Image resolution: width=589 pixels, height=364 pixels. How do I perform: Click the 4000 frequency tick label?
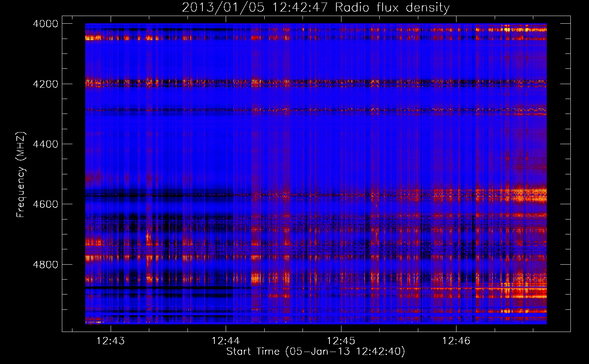[x=46, y=24]
